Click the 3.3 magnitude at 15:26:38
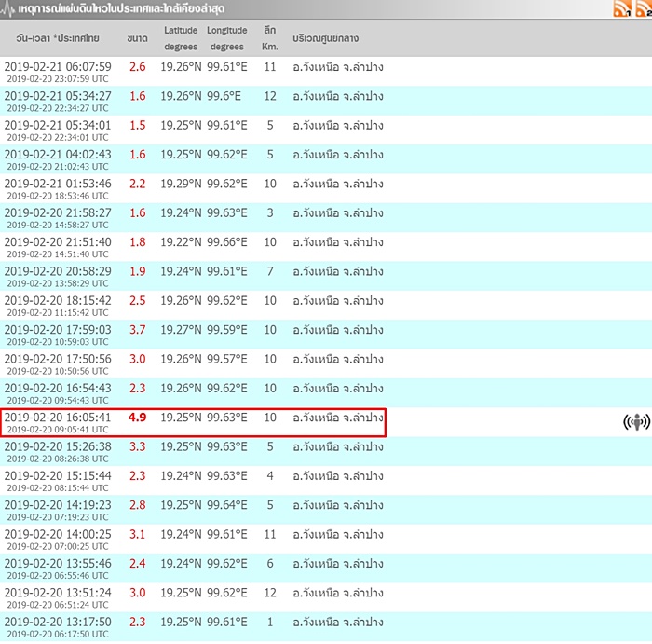 tap(137, 447)
